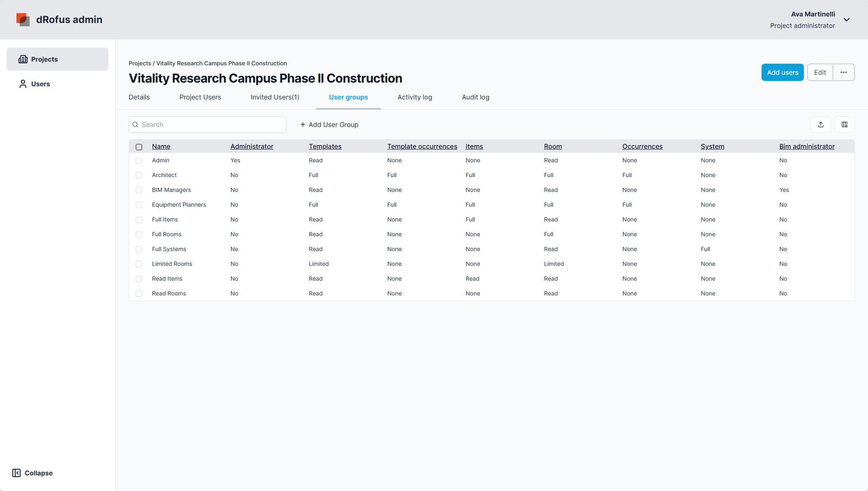
Task: Select the User groups tab
Action: (x=349, y=97)
